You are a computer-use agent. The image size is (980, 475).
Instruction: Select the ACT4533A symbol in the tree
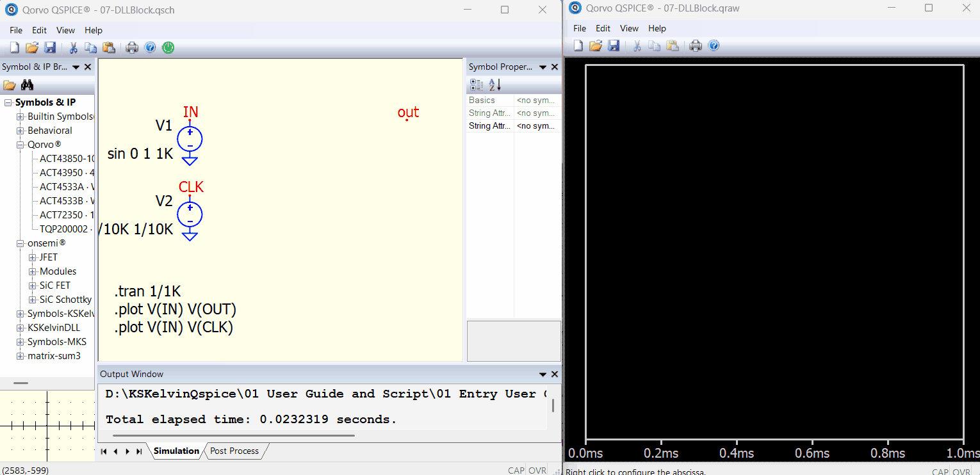(x=67, y=187)
